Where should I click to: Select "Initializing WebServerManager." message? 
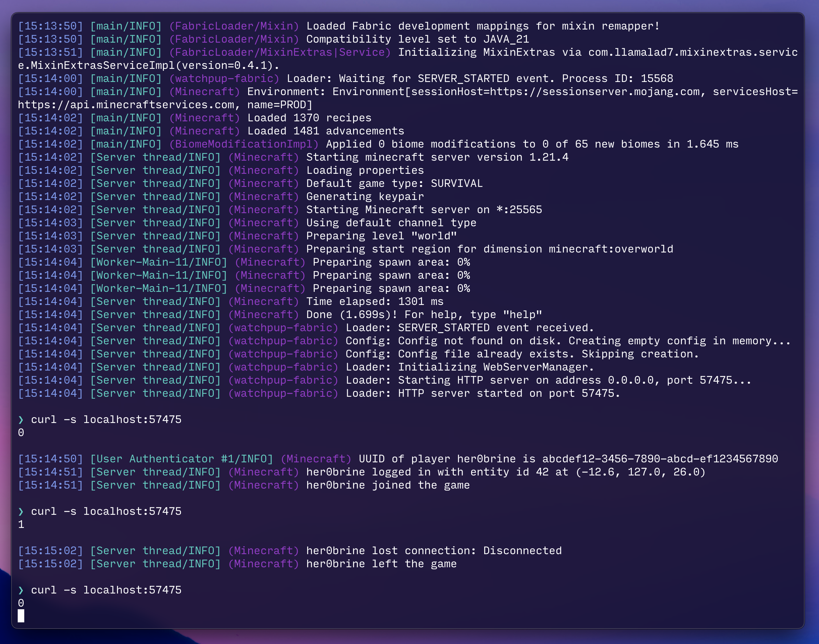(x=496, y=367)
